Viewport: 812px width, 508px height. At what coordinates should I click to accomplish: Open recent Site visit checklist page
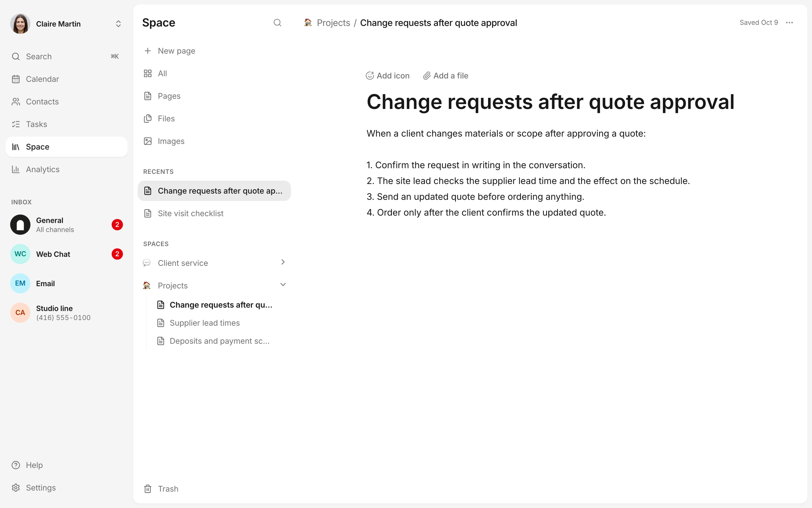coord(214,213)
